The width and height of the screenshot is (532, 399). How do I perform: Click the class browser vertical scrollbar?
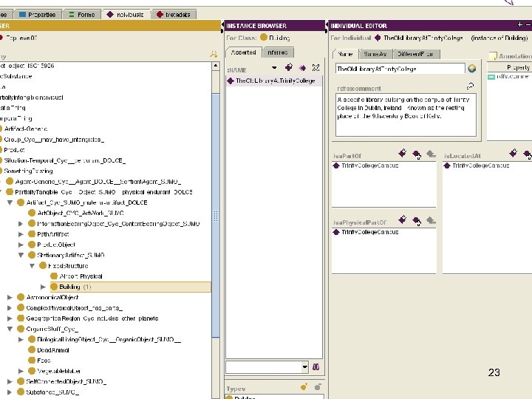(x=216, y=216)
